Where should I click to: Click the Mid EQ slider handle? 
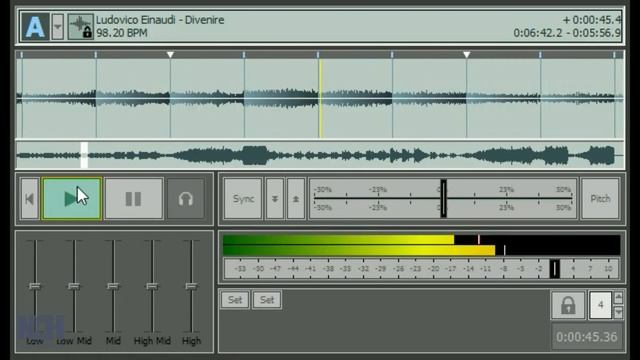click(113, 286)
